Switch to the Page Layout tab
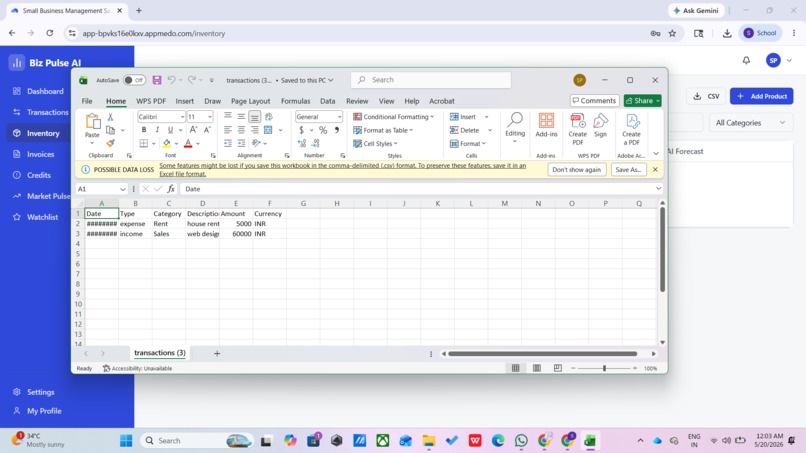 250,101
